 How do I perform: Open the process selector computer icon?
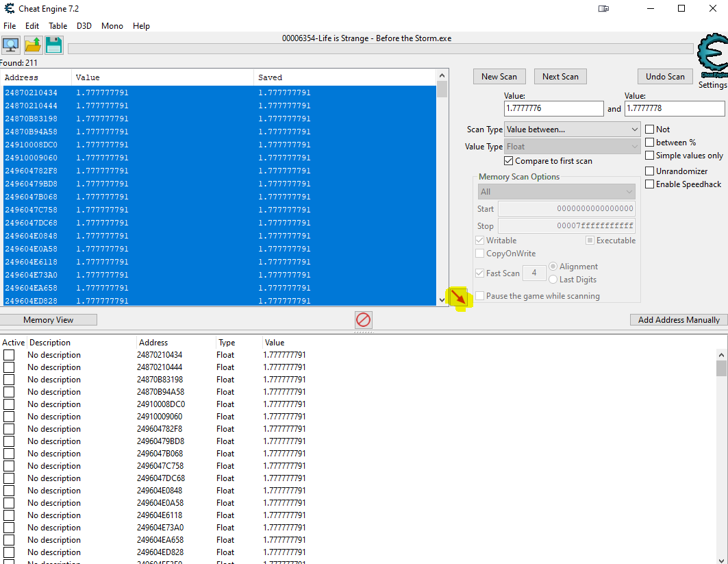click(x=10, y=45)
